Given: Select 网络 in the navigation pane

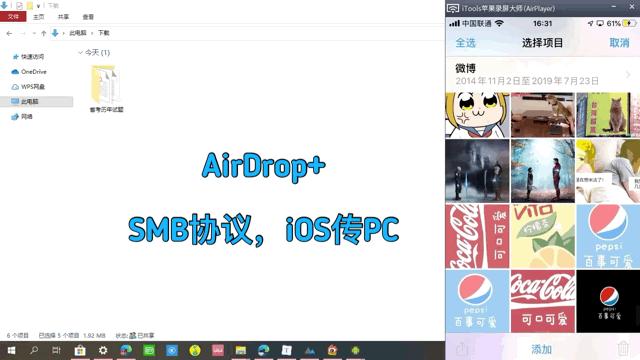Looking at the screenshot, I should coord(27,117).
